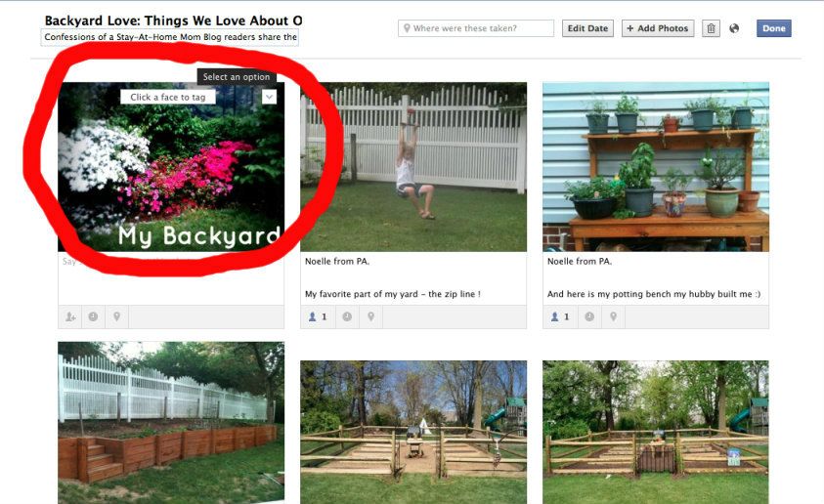Open the globe privacy selector icon
Screen dimensions: 824x504
point(734,28)
